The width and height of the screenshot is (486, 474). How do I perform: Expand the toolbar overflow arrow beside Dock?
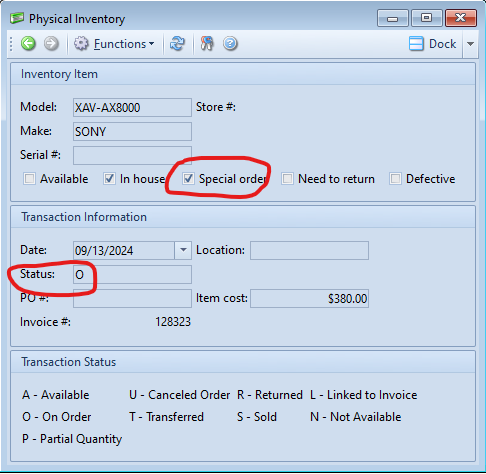pyautogui.click(x=470, y=44)
